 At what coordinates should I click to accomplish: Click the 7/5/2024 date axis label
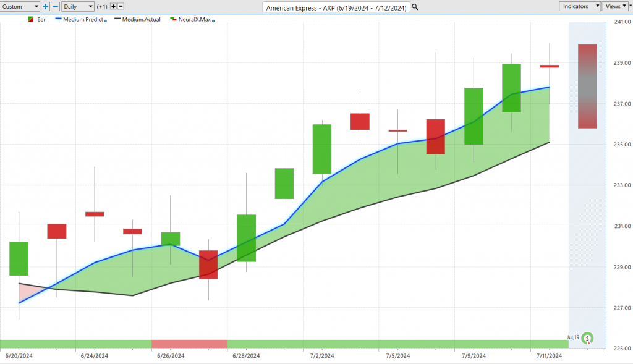click(397, 356)
